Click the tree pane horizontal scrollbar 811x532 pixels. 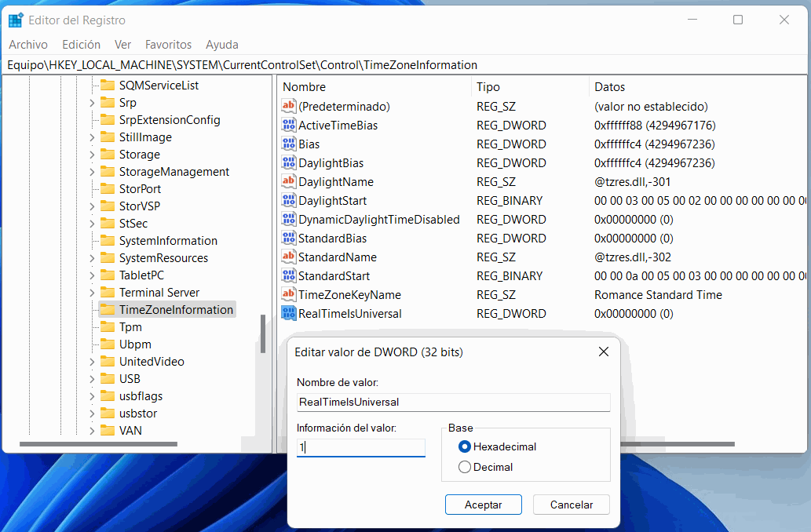118,445
